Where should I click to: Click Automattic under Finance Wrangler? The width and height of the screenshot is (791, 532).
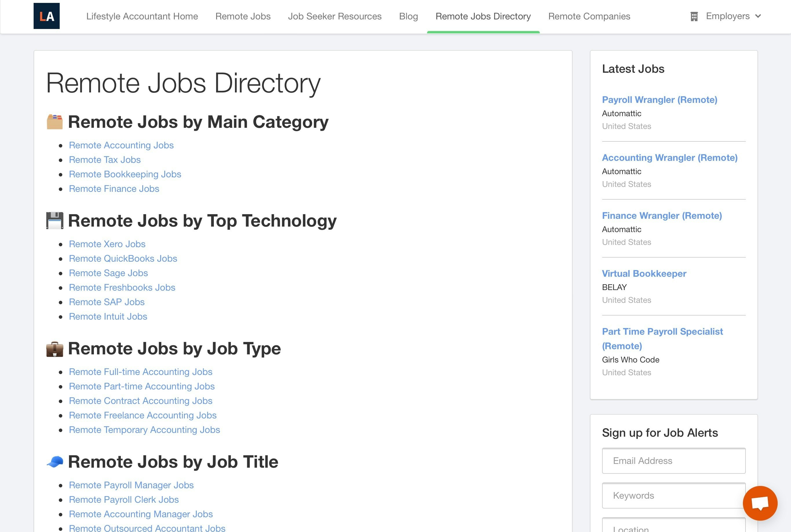621,230
